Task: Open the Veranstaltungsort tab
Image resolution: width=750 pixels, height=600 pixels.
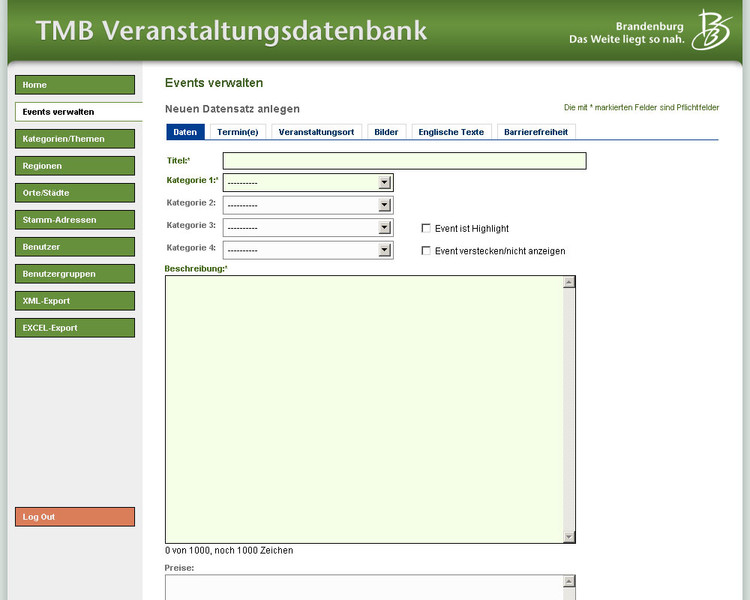Action: pyautogui.click(x=316, y=132)
